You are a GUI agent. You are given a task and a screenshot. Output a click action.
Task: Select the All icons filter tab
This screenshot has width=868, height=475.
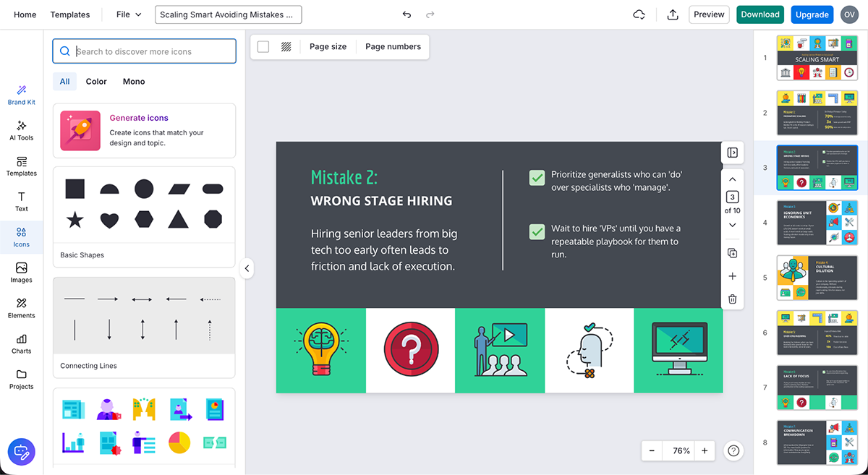pos(64,82)
